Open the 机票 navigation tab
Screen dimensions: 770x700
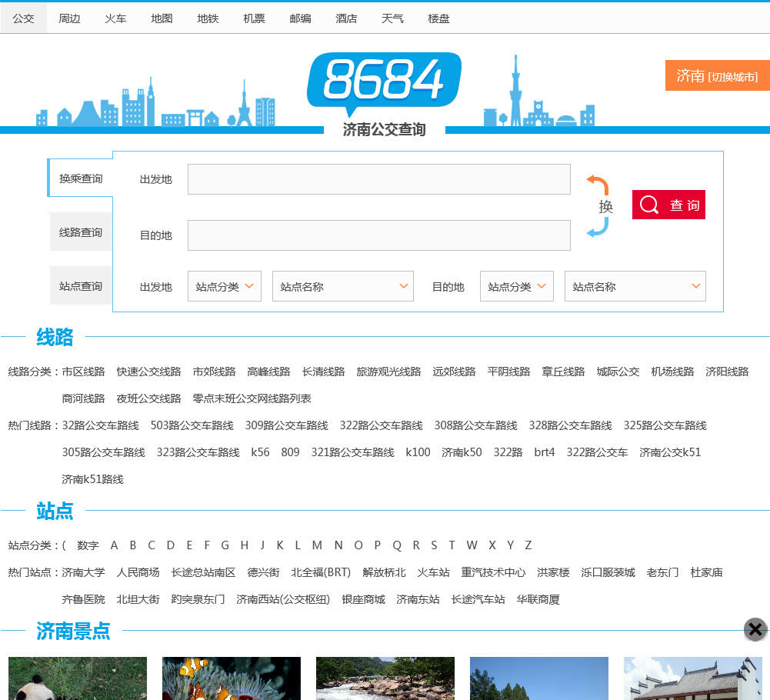click(254, 18)
